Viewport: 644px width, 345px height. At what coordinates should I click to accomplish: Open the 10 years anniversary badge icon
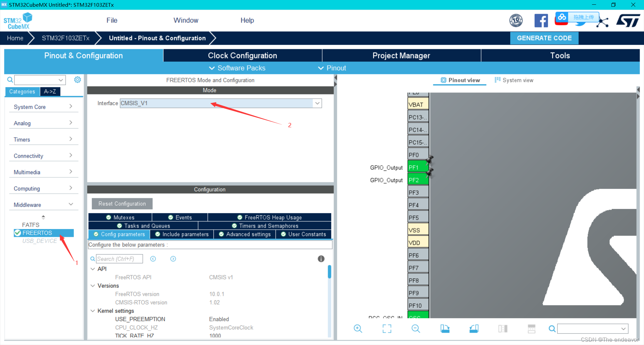516,20
